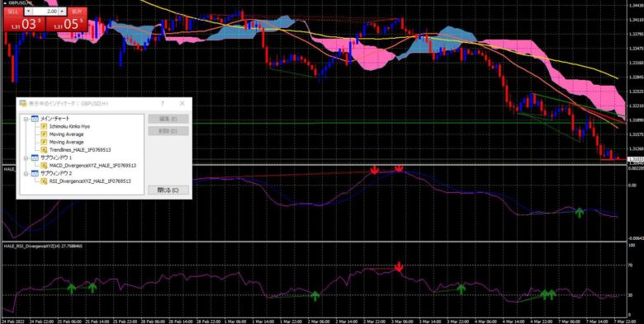Select the MACD_DivergenceXYZ_HALE indicator icon
Screen dimensions: 644x324
coord(44,165)
